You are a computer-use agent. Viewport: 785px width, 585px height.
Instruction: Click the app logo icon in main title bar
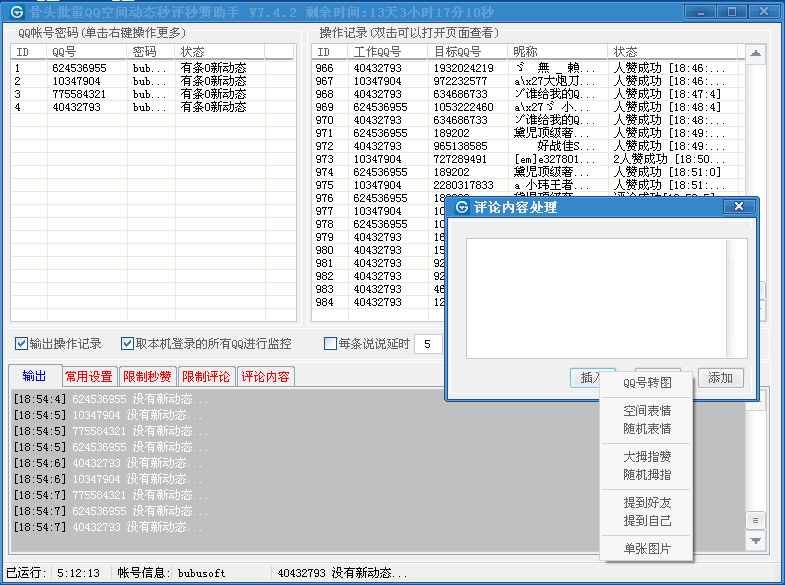click(17, 10)
